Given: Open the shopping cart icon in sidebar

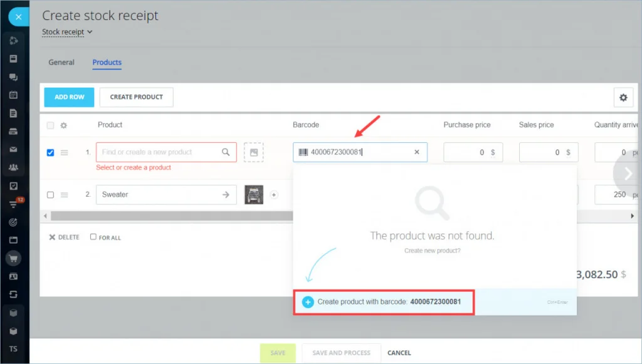Looking at the screenshot, I should coord(14,259).
